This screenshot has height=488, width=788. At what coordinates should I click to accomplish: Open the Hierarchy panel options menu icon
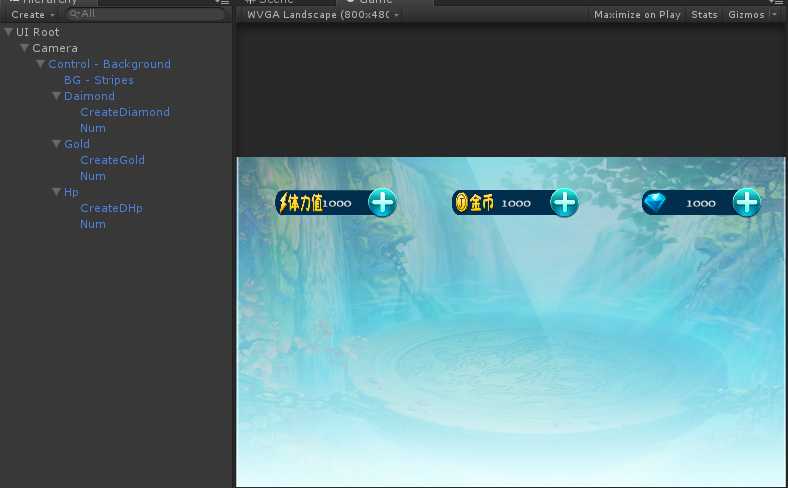[223, 2]
